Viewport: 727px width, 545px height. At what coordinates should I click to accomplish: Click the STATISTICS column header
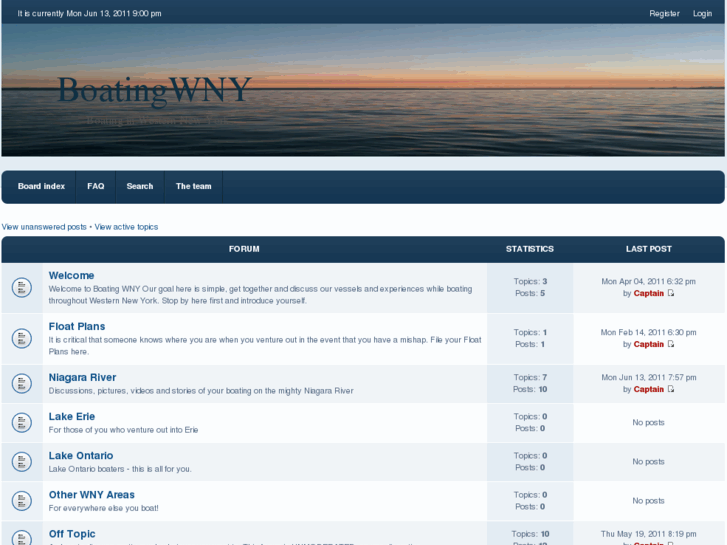click(529, 249)
